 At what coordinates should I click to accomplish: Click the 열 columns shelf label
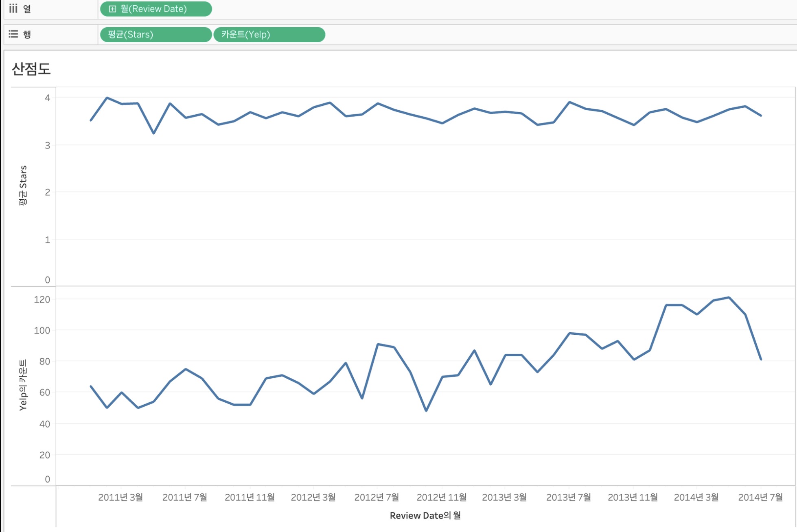pos(27,9)
